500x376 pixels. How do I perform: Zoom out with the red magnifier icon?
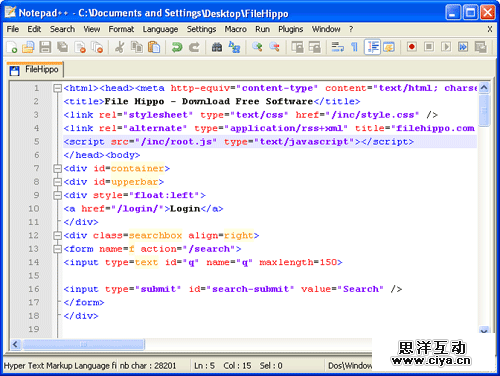point(274,47)
